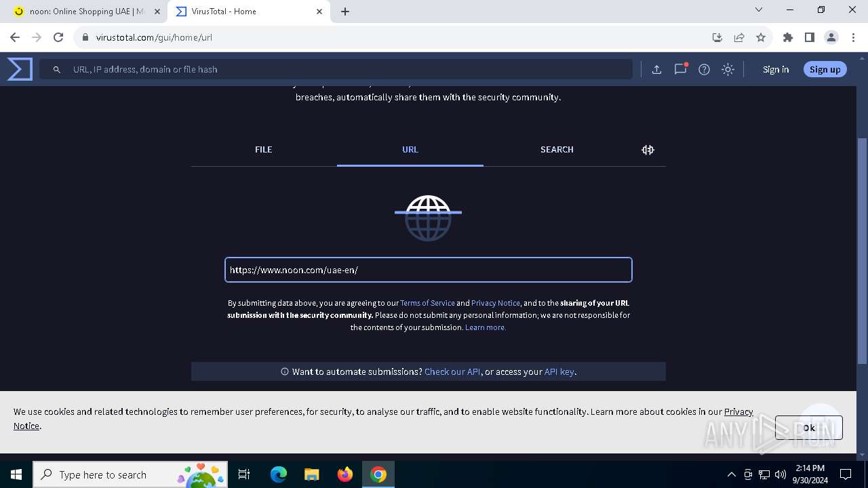This screenshot has width=868, height=488.
Task: Open the upload file icon in header
Action: click(656, 69)
